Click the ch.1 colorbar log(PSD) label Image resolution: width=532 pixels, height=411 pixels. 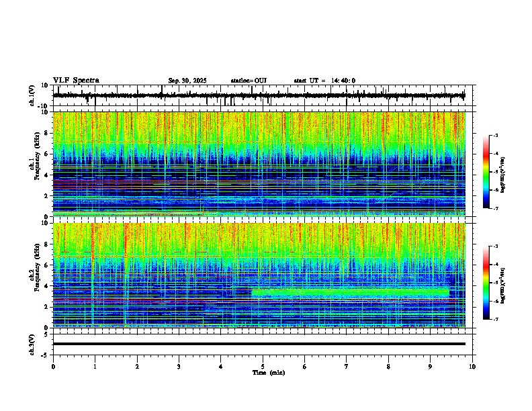pos(503,175)
